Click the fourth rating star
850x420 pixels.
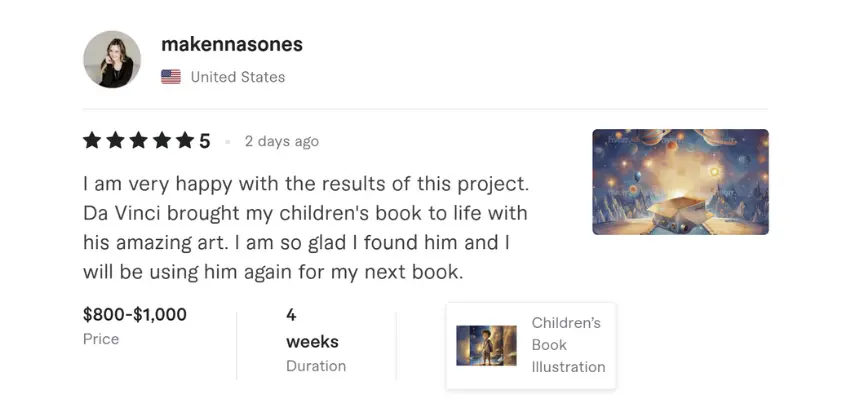(162, 141)
